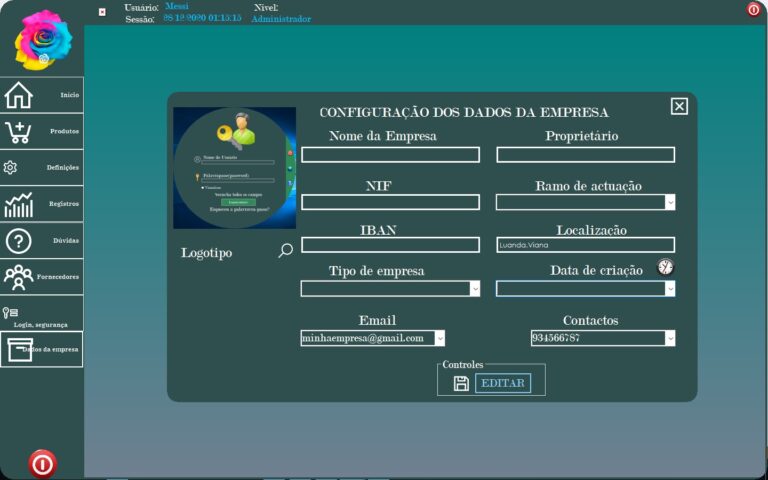Click the people group icon
The height and width of the screenshot is (480, 768).
[19, 277]
